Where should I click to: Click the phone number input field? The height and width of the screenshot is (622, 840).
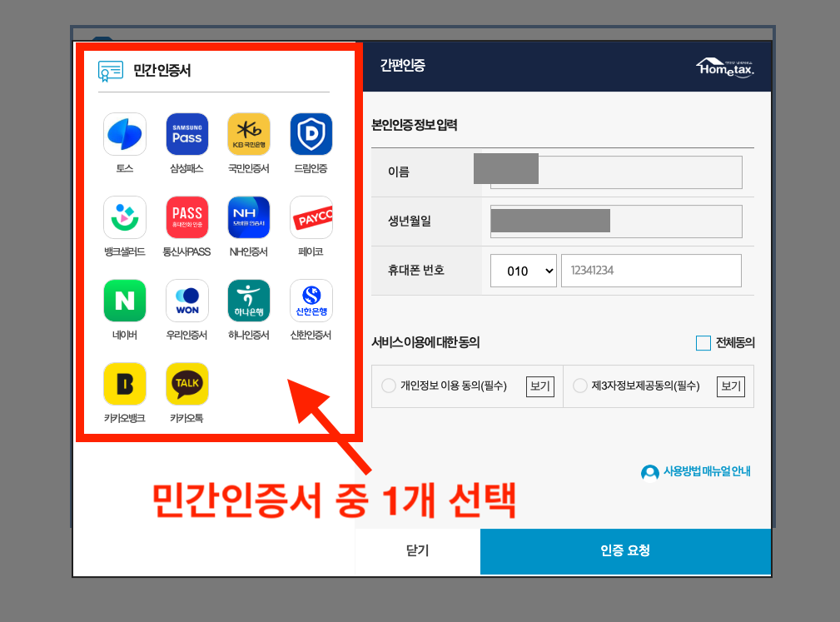pos(651,270)
